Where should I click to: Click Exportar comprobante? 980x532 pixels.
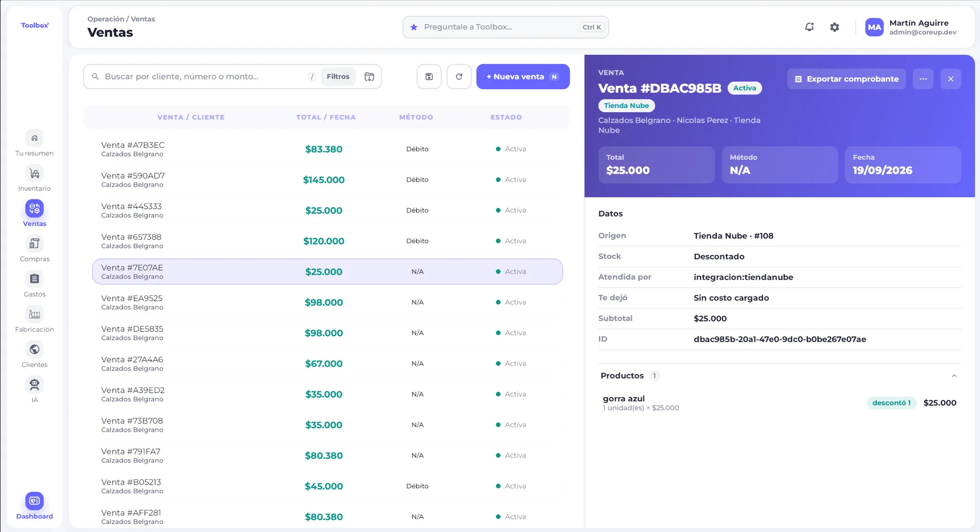[847, 79]
